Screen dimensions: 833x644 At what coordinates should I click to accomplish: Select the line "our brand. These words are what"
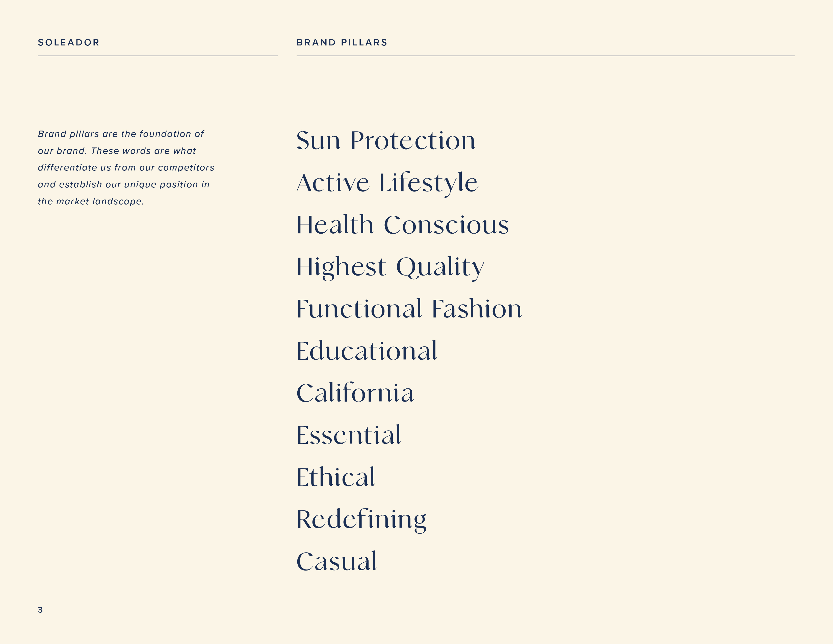coord(117,151)
